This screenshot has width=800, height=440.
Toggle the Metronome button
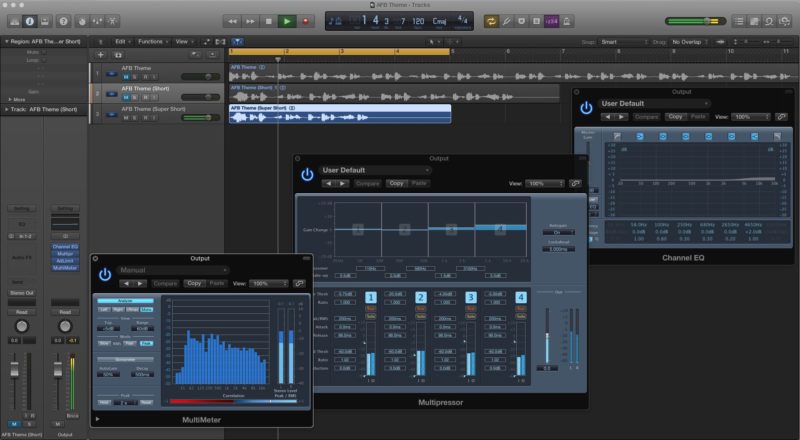[567, 21]
